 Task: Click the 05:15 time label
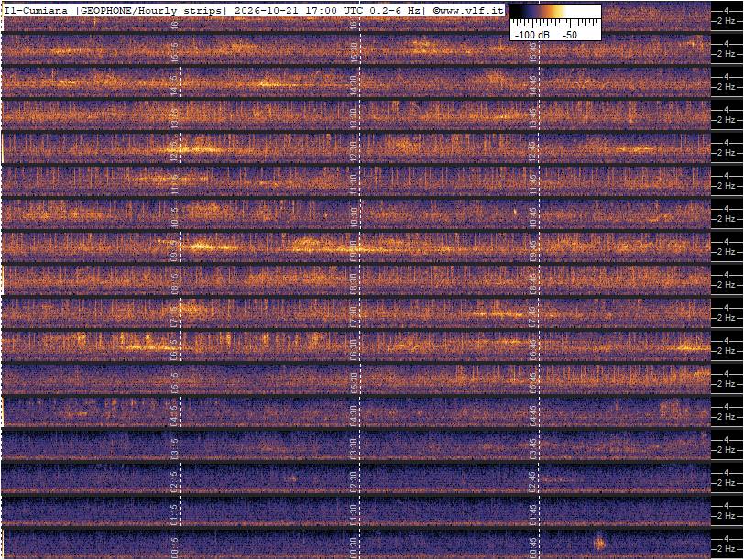coord(176,383)
